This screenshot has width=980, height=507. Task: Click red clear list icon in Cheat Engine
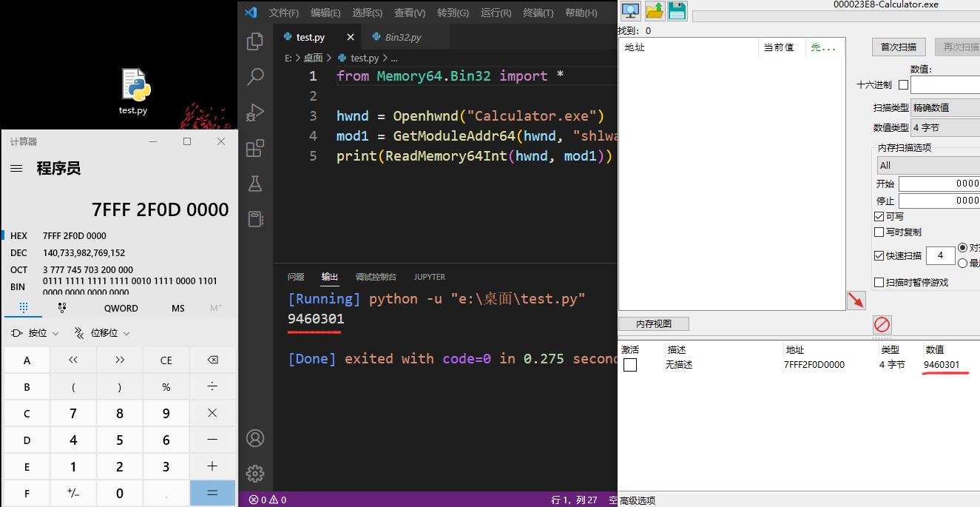[x=882, y=324]
